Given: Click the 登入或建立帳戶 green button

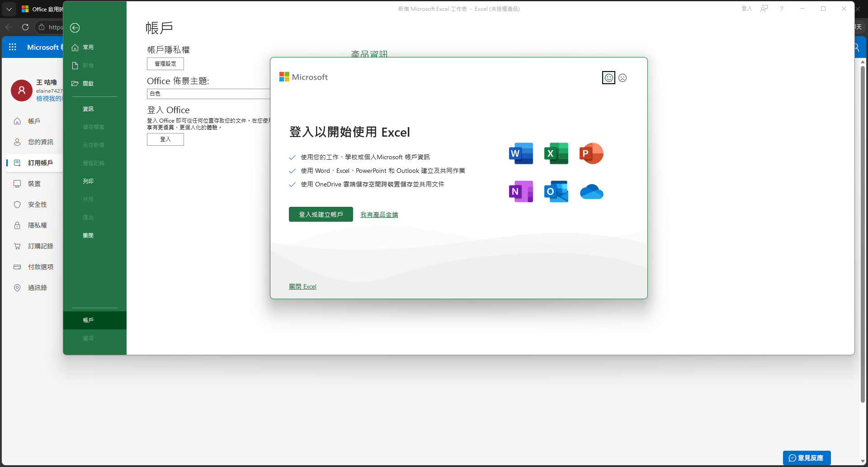Looking at the screenshot, I should click(321, 214).
